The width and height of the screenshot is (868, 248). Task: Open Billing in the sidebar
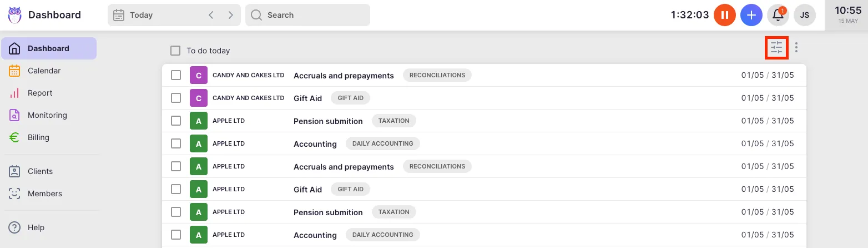coord(38,137)
